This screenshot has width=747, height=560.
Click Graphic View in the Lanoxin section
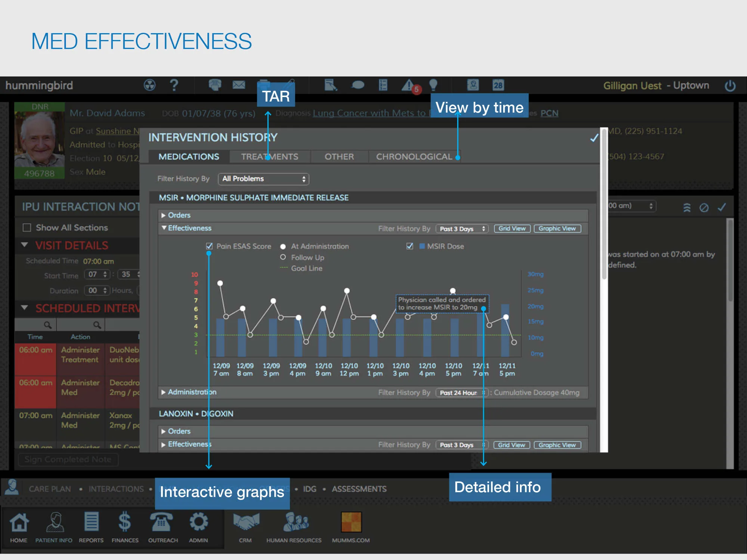557,445
